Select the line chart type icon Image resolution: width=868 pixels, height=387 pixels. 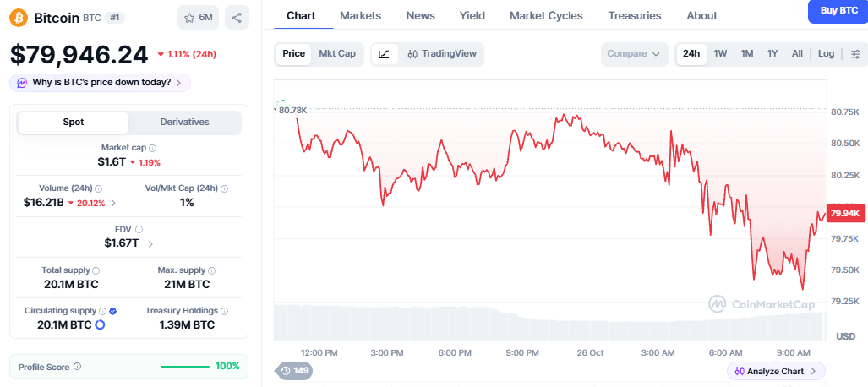(x=385, y=54)
